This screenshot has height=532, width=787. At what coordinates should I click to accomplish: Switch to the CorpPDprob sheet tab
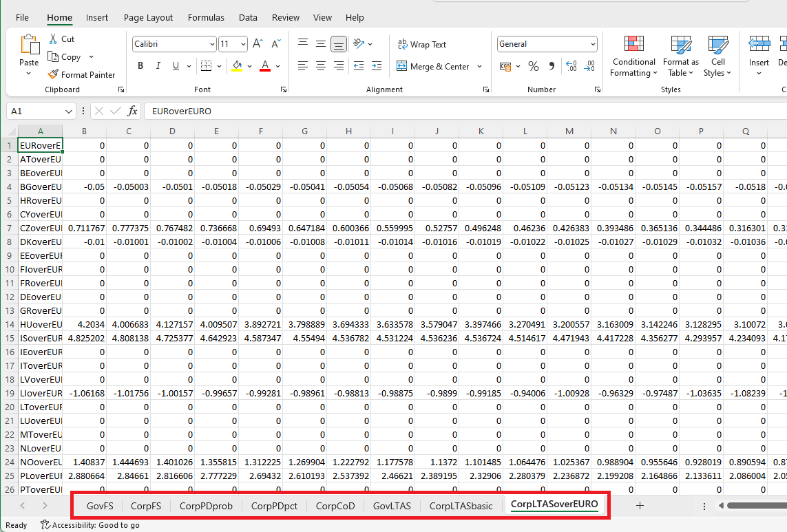[x=206, y=506]
